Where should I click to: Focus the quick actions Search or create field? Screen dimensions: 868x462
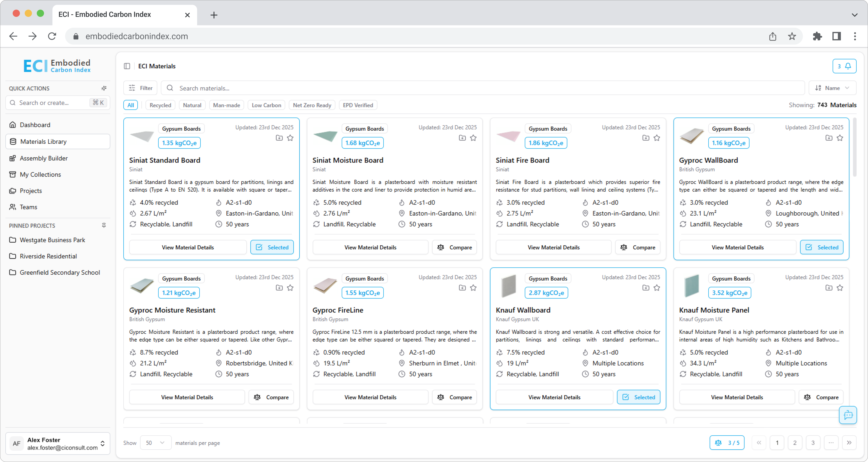58,103
